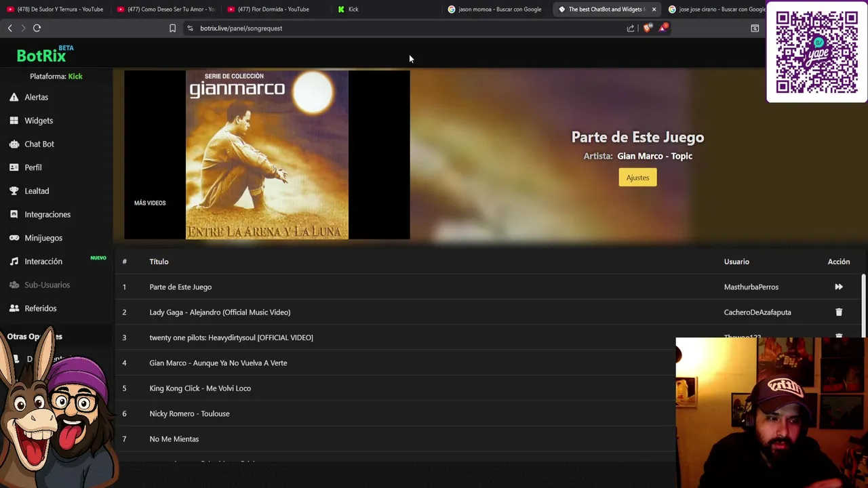Image resolution: width=868 pixels, height=488 pixels.
Task: Expand the Otras Opciones sidebar group
Action: coord(35,336)
